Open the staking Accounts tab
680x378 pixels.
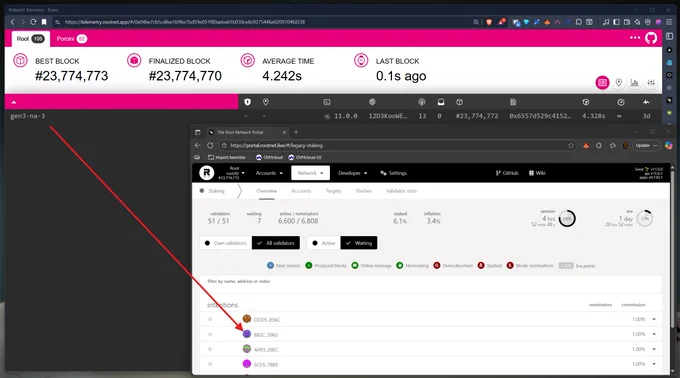pos(301,191)
